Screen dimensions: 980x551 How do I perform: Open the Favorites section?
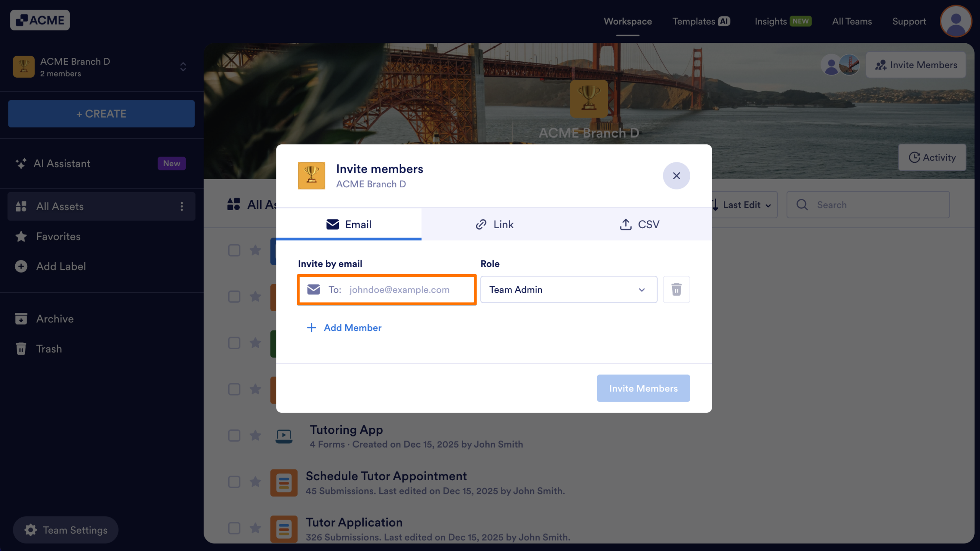[58, 236]
